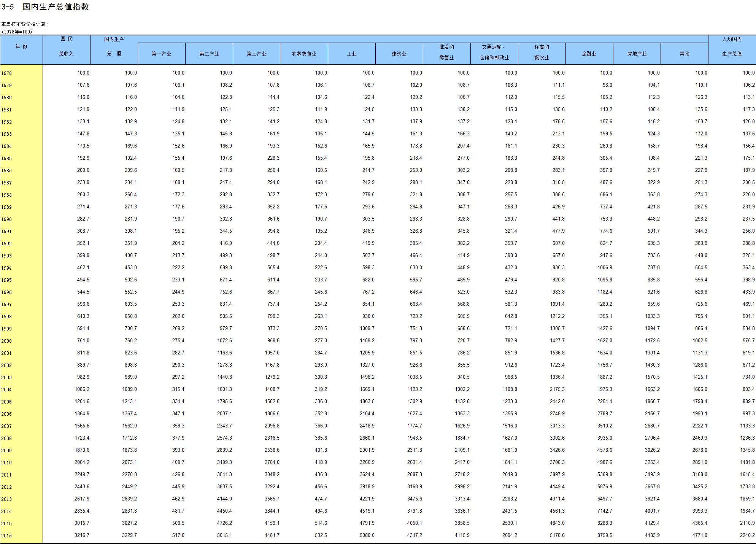Click 2012 agriculture value 456.6
756x556 pixels.
tap(321, 486)
